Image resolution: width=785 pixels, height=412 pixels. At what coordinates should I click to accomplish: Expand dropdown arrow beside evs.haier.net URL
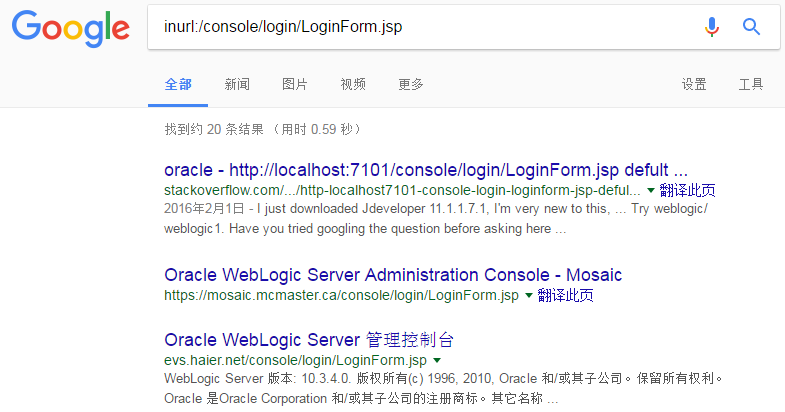437,360
